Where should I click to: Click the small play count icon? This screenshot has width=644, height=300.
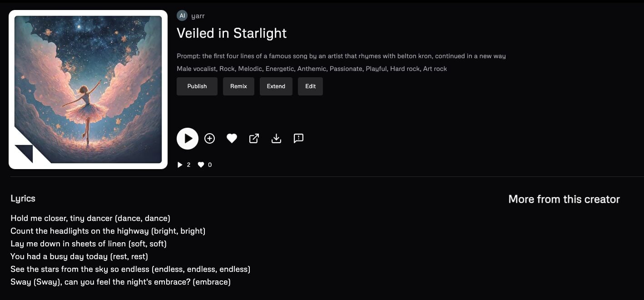pos(180,165)
